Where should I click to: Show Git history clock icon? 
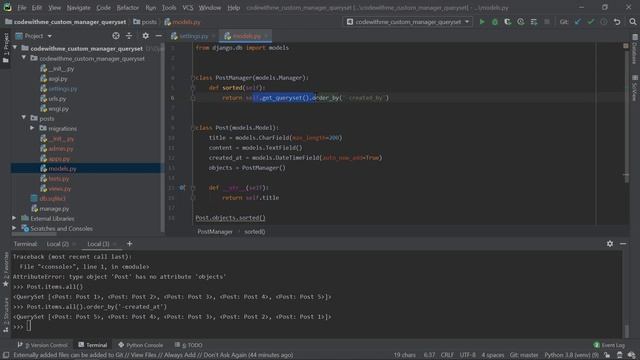tap(604, 22)
